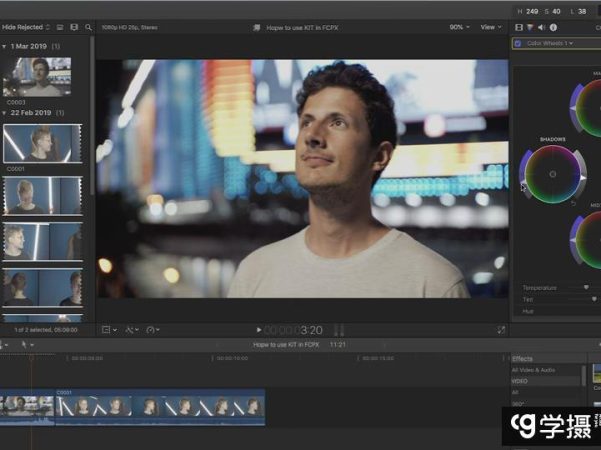Screen dimensions: 601x450
Task: Toggle the Color Wheels 1 effect checkbox
Action: click(x=518, y=43)
